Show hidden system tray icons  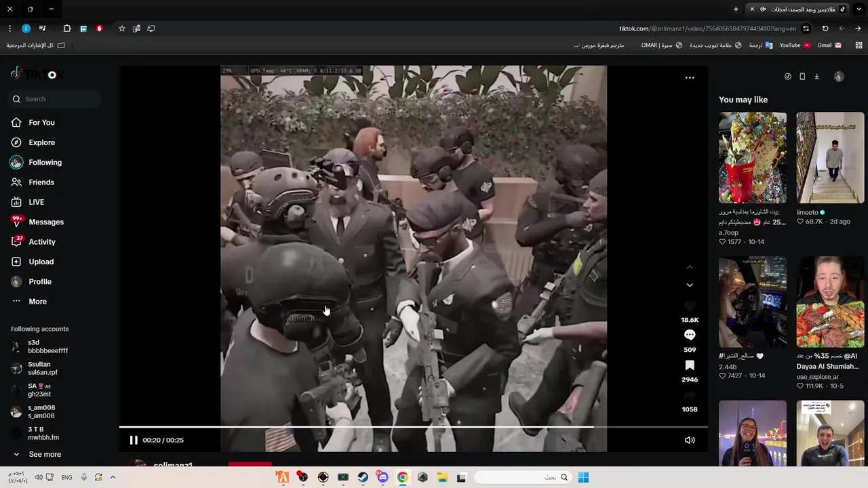click(113, 477)
